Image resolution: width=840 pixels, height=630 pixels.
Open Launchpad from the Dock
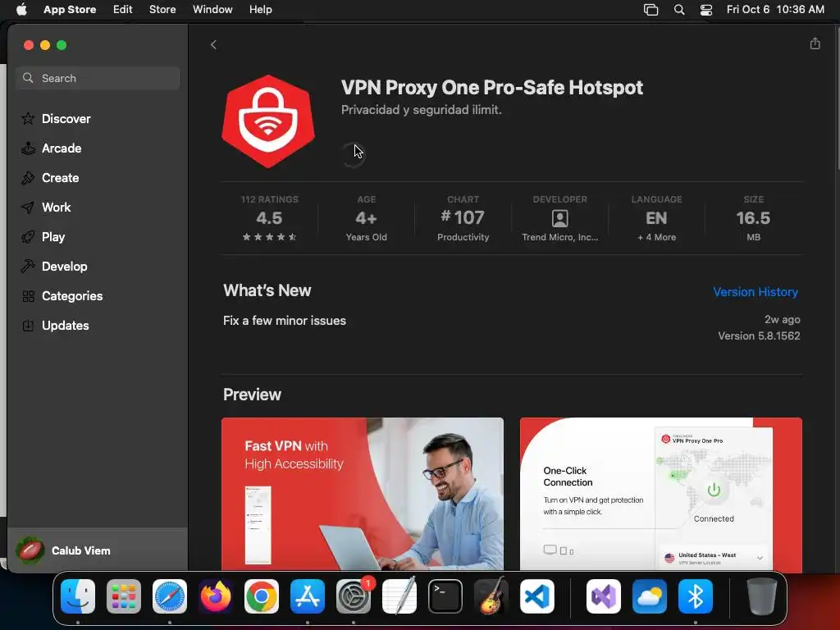[124, 596]
